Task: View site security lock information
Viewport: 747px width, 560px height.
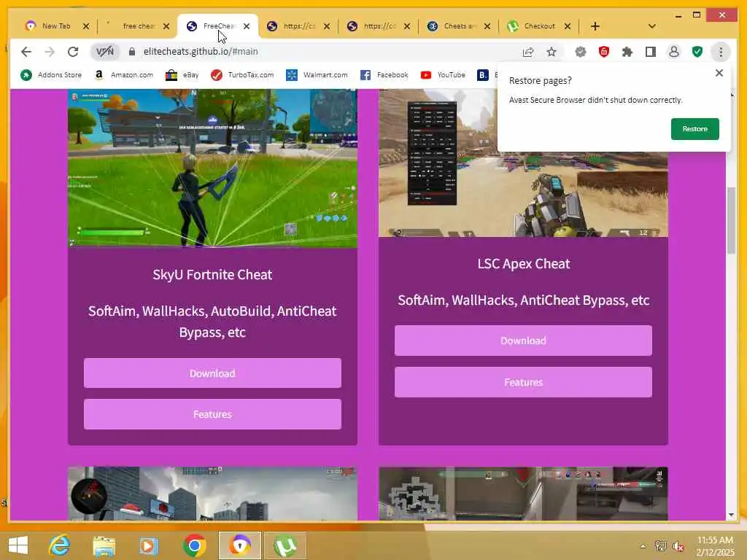Action: coord(132,52)
